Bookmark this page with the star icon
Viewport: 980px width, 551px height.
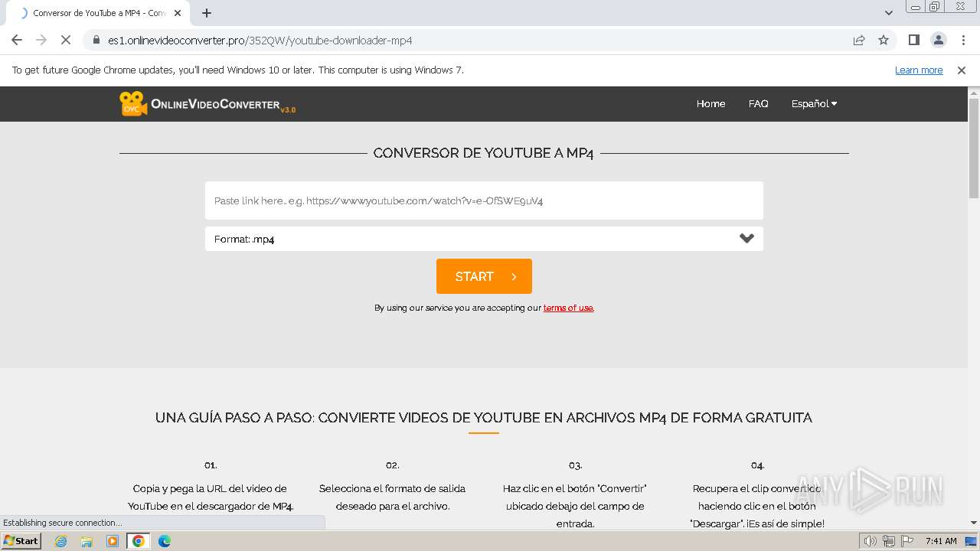(884, 40)
